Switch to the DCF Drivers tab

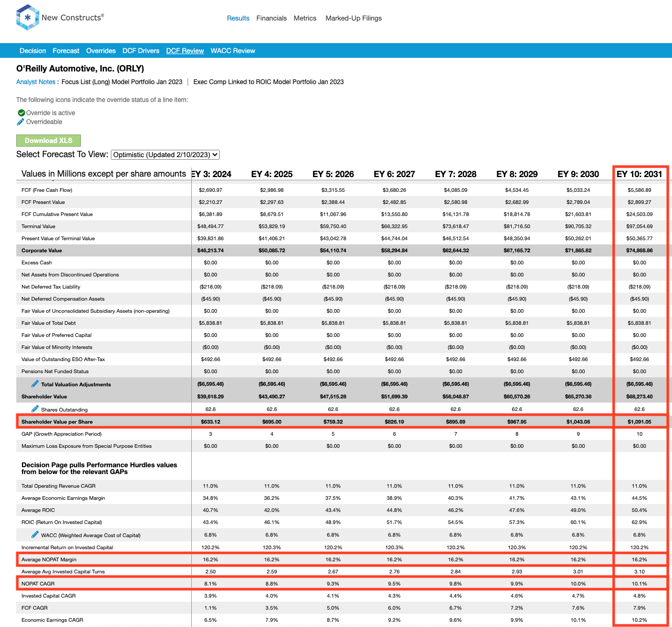141,51
